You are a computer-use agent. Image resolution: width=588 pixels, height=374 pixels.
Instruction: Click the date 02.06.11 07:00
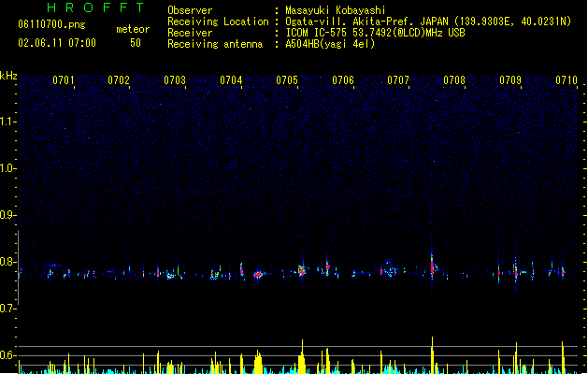(57, 43)
